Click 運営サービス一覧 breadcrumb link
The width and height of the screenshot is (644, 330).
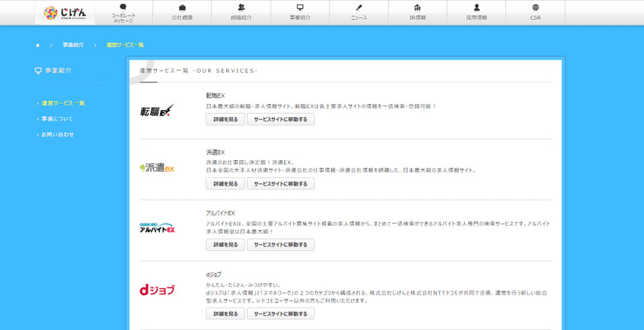(125, 45)
